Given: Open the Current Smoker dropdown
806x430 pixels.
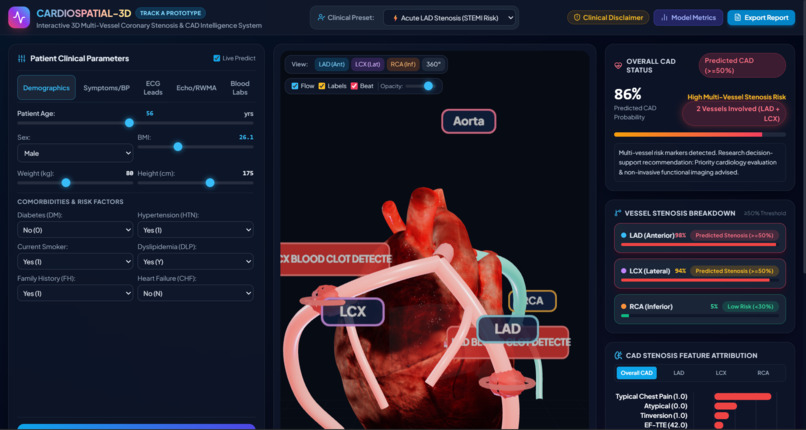Looking at the screenshot, I should [75, 261].
